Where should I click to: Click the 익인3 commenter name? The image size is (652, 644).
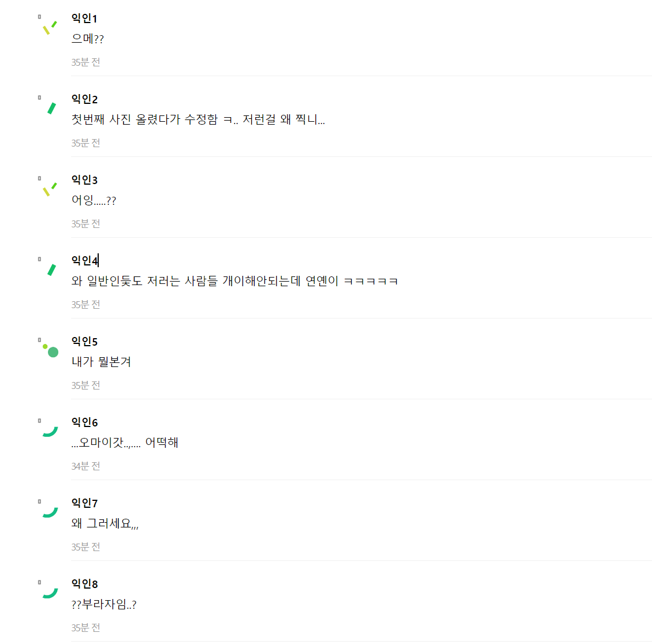84,180
